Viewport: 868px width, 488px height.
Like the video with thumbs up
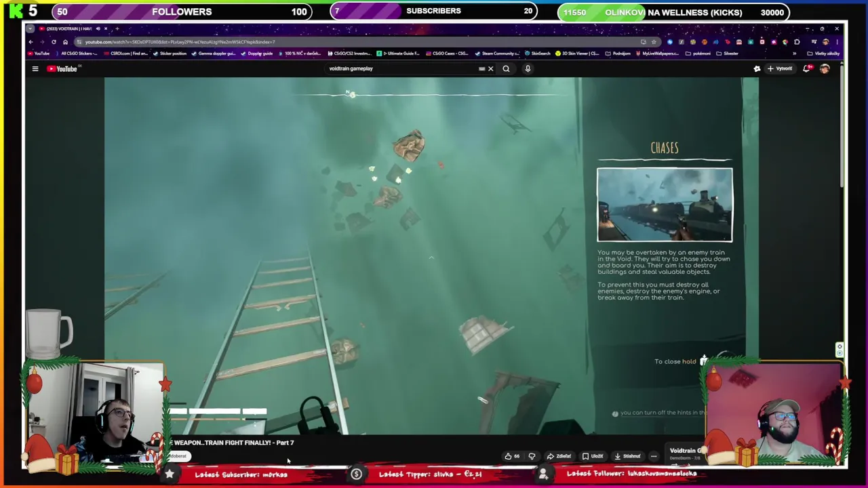pyautogui.click(x=512, y=456)
